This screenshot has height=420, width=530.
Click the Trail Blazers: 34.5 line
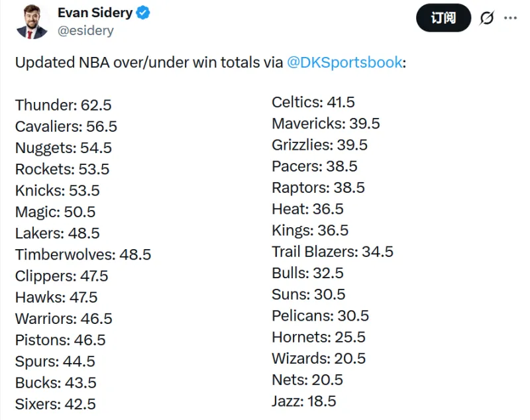(332, 252)
